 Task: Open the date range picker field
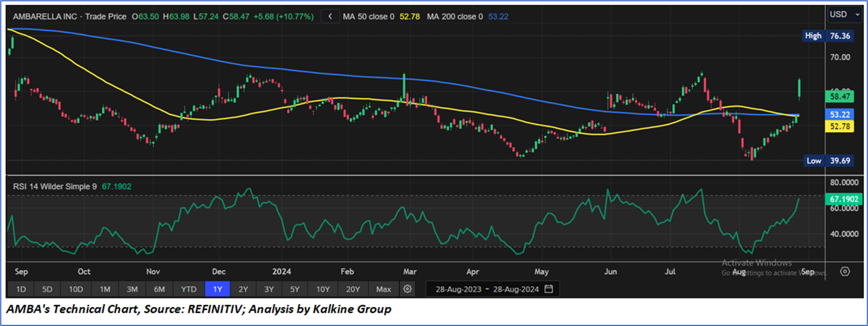(x=492, y=289)
